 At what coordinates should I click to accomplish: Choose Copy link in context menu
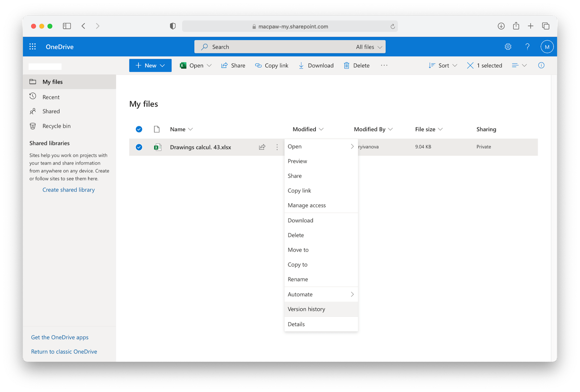point(321,190)
